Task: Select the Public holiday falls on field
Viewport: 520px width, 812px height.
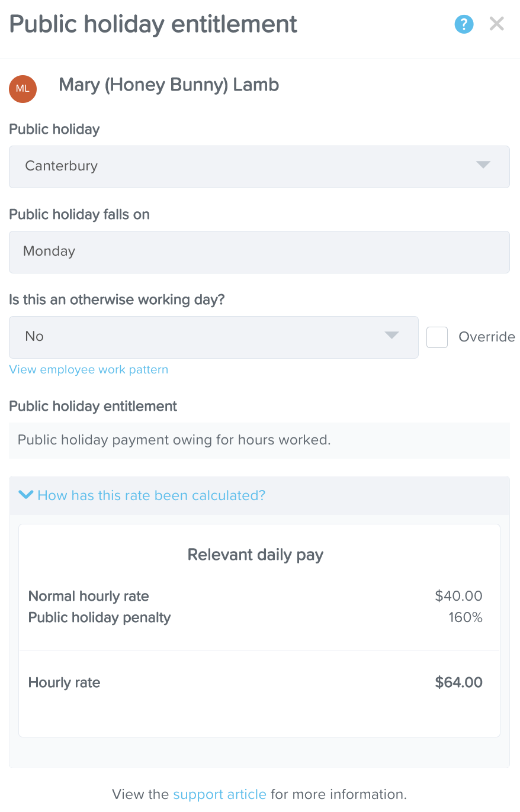Action: tap(259, 252)
